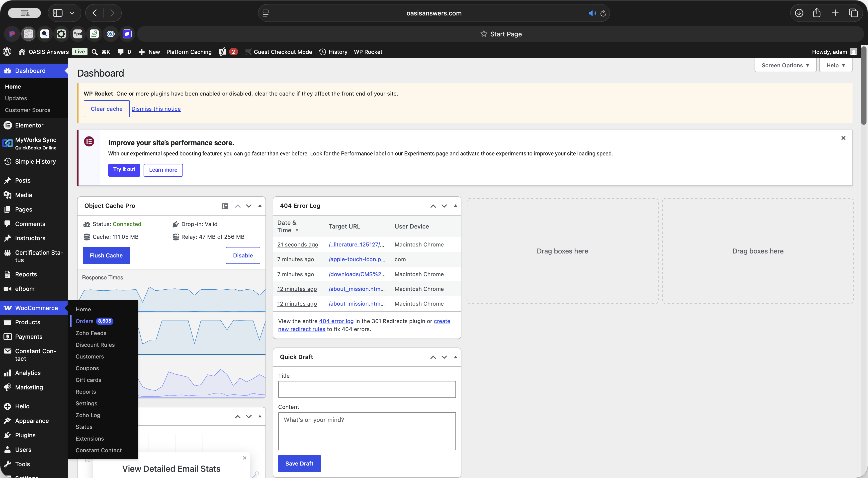Click the Elementor sidebar icon
The image size is (868, 478).
7,125
